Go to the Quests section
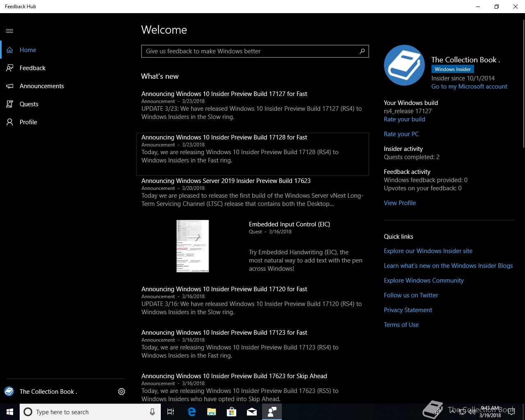 tap(29, 104)
